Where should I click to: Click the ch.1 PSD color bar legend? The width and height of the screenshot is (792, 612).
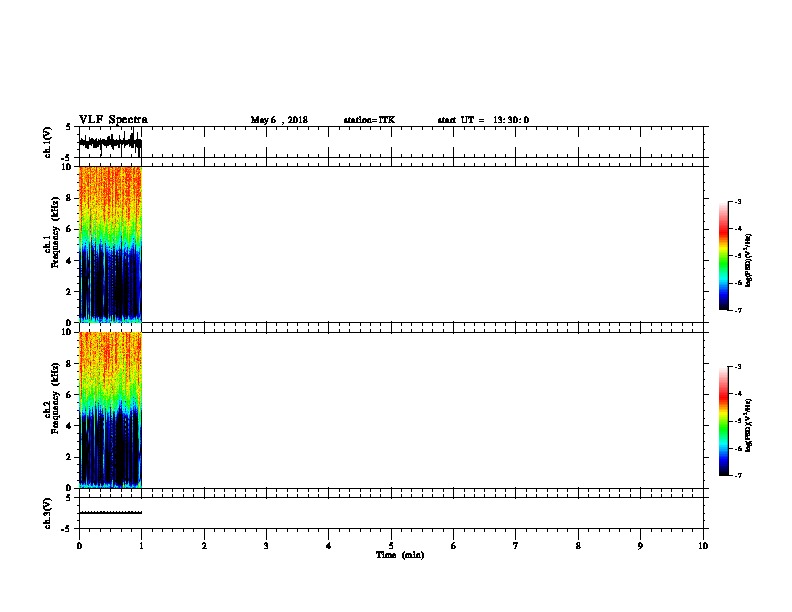[x=724, y=256]
